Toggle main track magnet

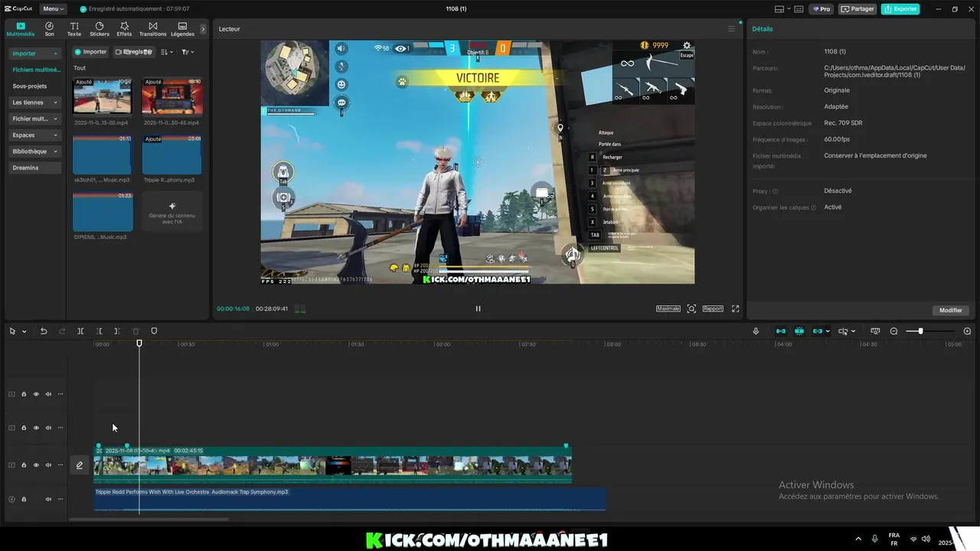781,331
